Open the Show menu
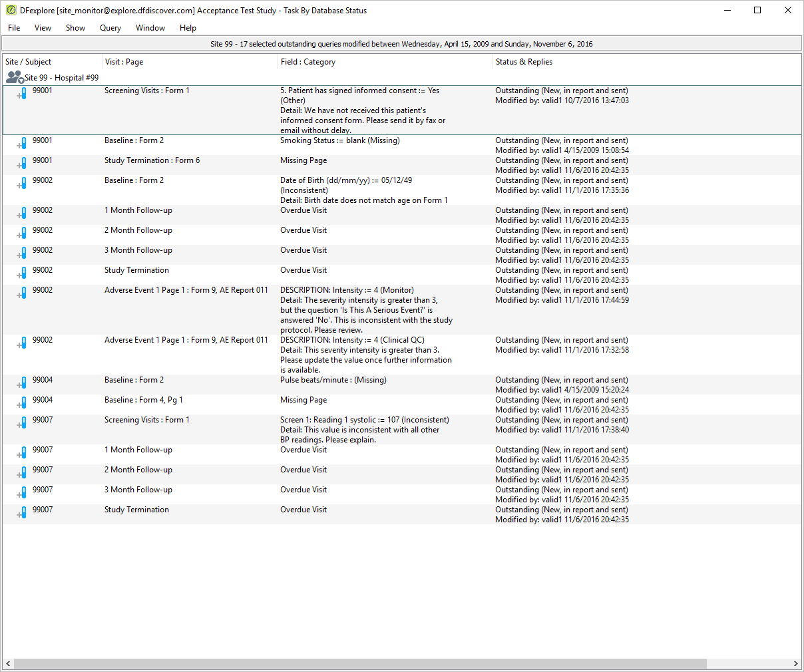This screenshot has height=672, width=804. pos(75,28)
